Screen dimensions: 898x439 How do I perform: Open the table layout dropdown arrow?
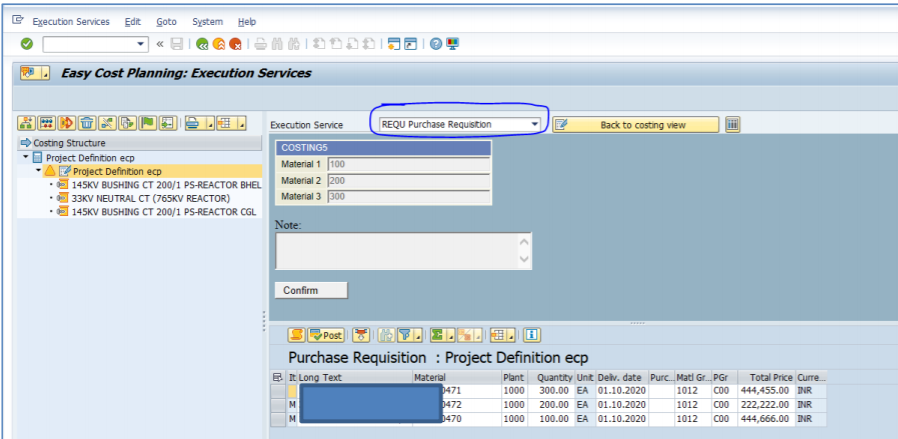511,335
